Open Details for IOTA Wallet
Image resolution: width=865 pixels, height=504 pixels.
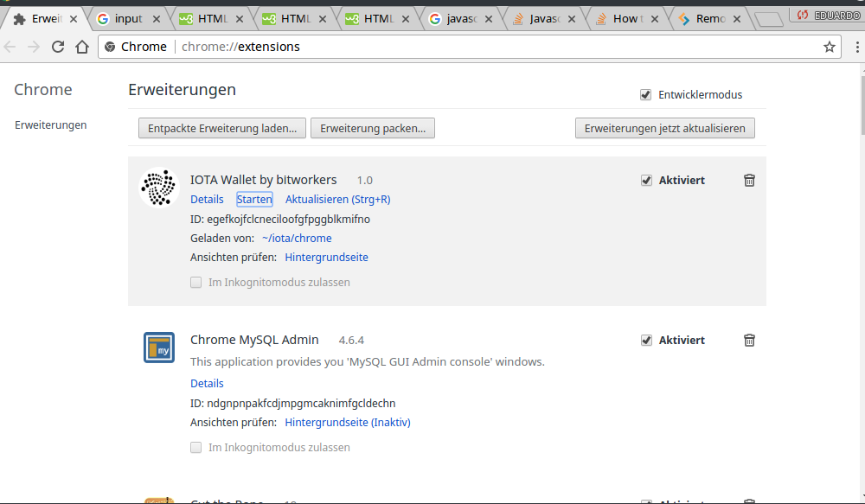pos(207,199)
